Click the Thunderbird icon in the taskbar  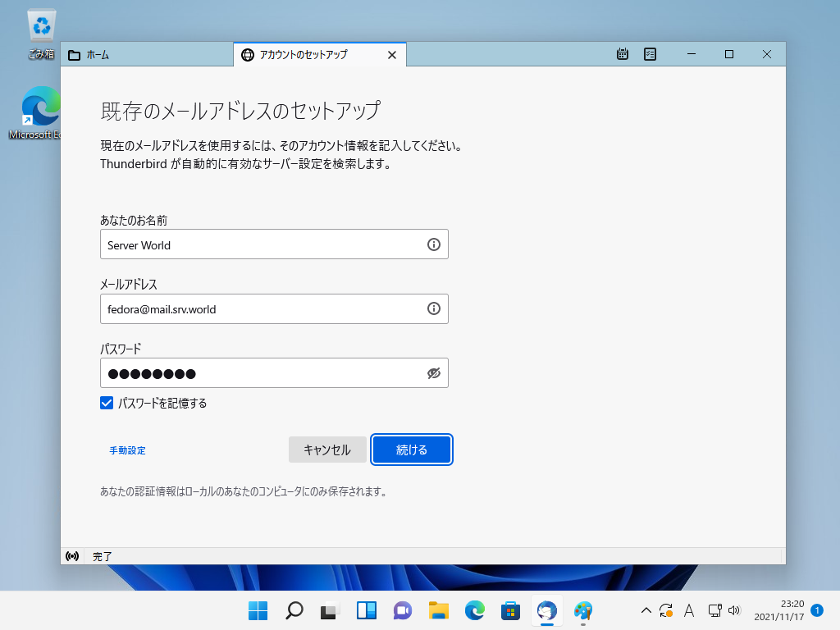pos(546,610)
